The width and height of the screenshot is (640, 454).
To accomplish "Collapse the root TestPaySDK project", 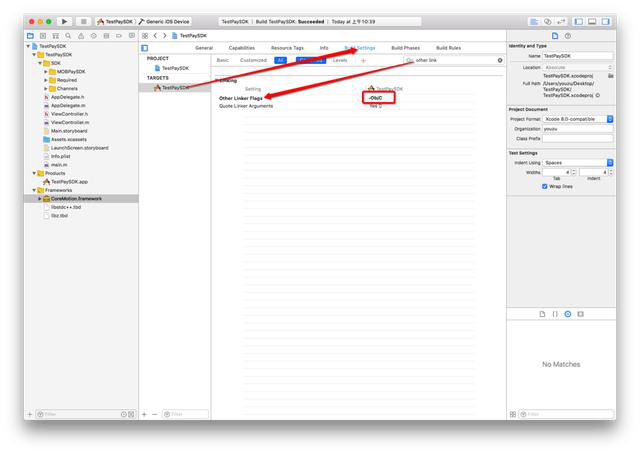I will point(28,46).
